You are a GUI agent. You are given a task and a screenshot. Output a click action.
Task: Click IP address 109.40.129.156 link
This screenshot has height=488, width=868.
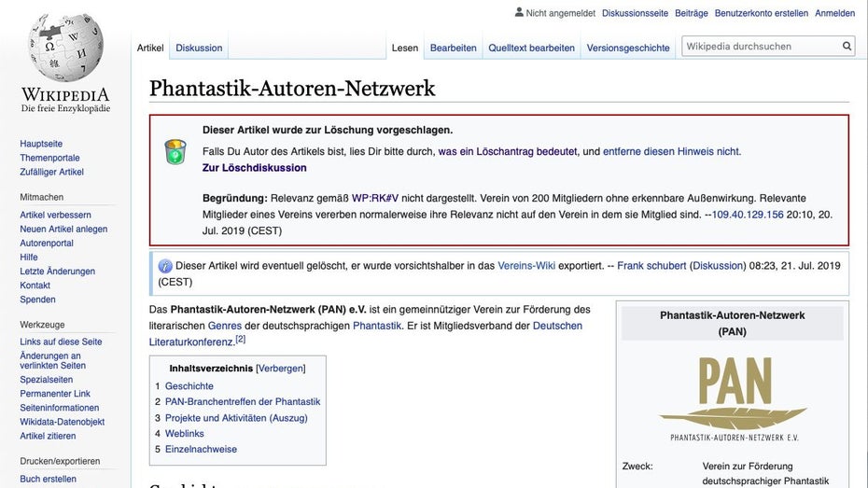(x=748, y=215)
